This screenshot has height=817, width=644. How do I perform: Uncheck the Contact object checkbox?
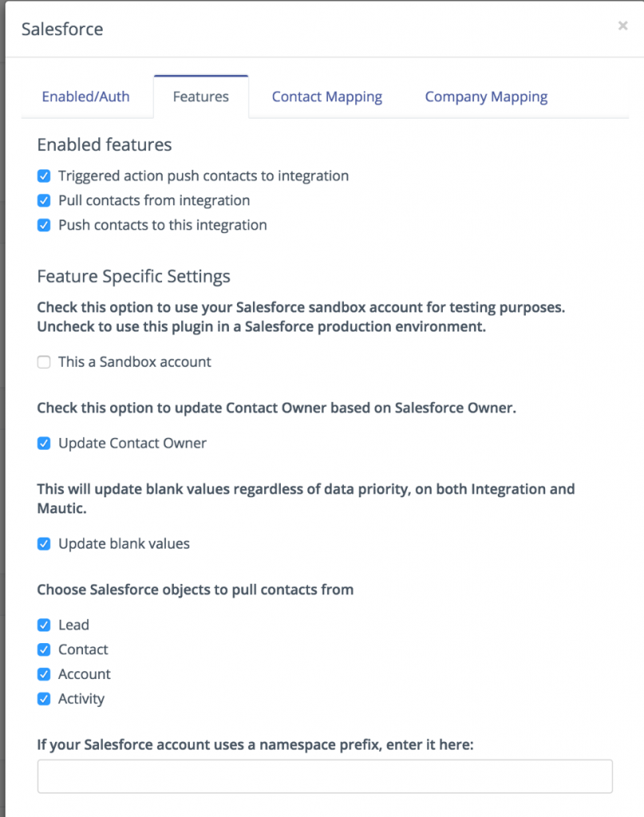pyautogui.click(x=44, y=650)
